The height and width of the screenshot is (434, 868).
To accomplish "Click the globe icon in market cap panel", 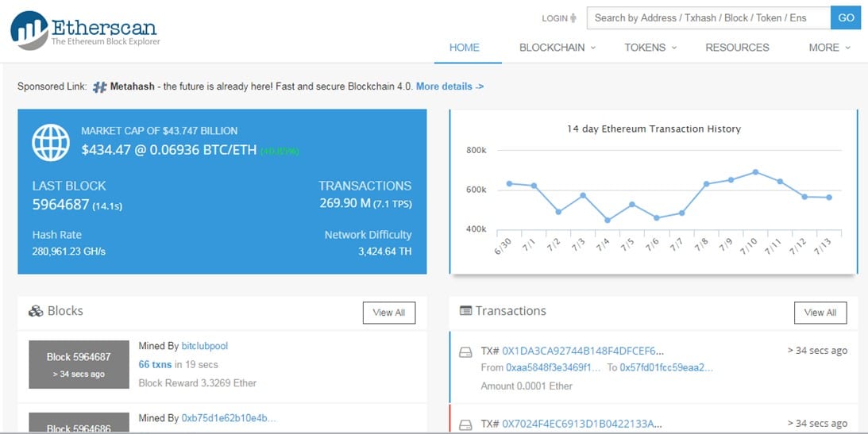I will 51,143.
